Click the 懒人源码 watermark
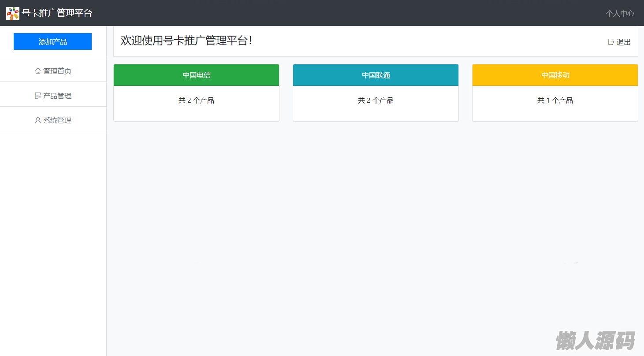 [x=595, y=341]
